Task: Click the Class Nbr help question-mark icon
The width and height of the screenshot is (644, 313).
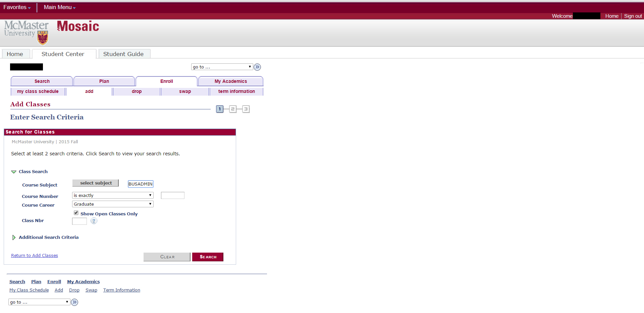Action: [x=94, y=221]
